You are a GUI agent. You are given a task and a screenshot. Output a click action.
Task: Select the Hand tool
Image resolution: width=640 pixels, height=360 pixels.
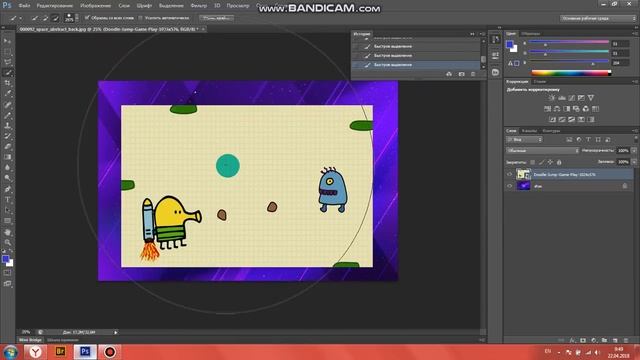click(x=7, y=232)
